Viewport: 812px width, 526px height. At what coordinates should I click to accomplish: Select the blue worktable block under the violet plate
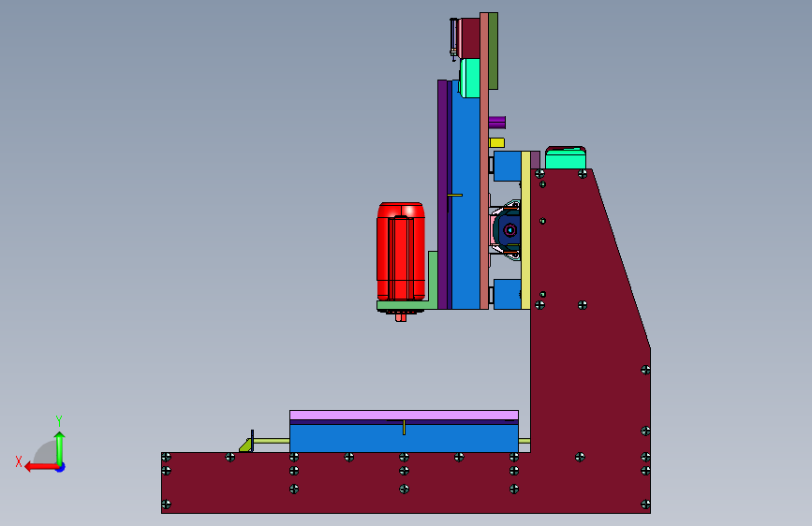404,439
